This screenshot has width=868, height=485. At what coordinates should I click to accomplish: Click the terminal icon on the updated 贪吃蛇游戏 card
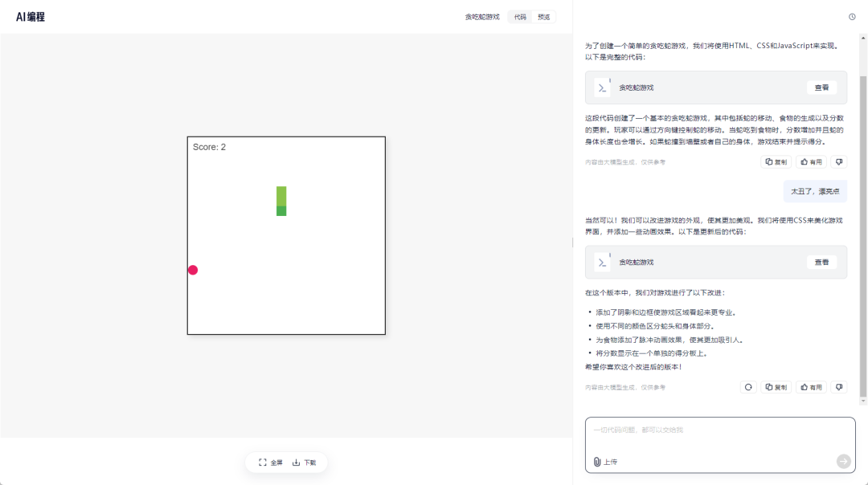[x=602, y=263]
